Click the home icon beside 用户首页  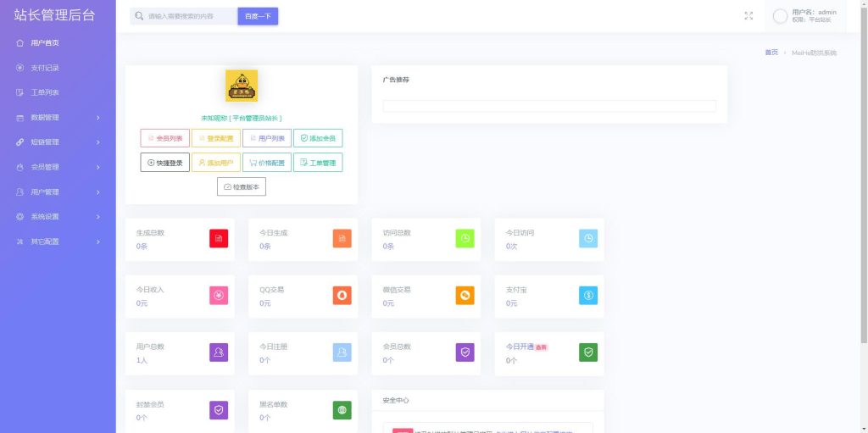pos(20,42)
